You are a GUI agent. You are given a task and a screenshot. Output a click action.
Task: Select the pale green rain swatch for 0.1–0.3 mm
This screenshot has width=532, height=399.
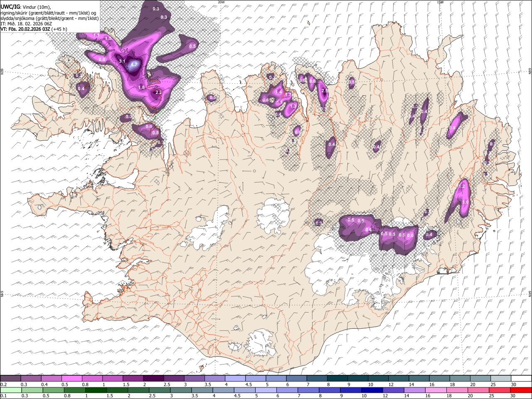pyautogui.click(x=11, y=390)
